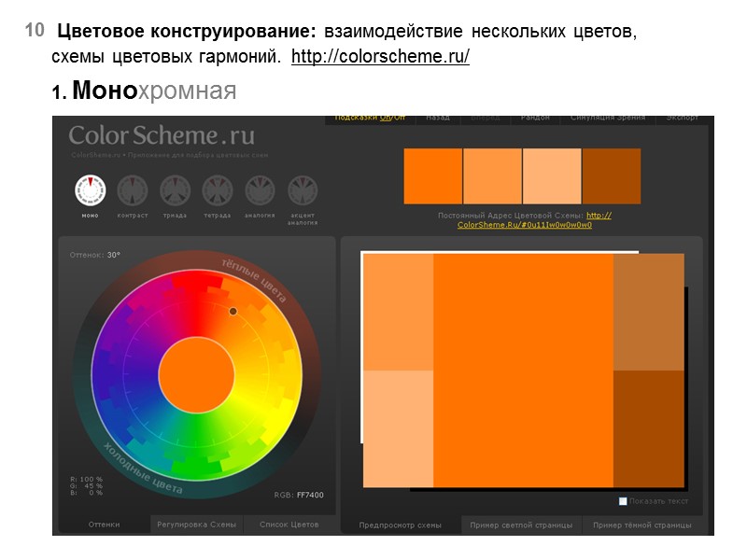Select the Моно scheme icon
The image size is (747, 560).
click(90, 189)
